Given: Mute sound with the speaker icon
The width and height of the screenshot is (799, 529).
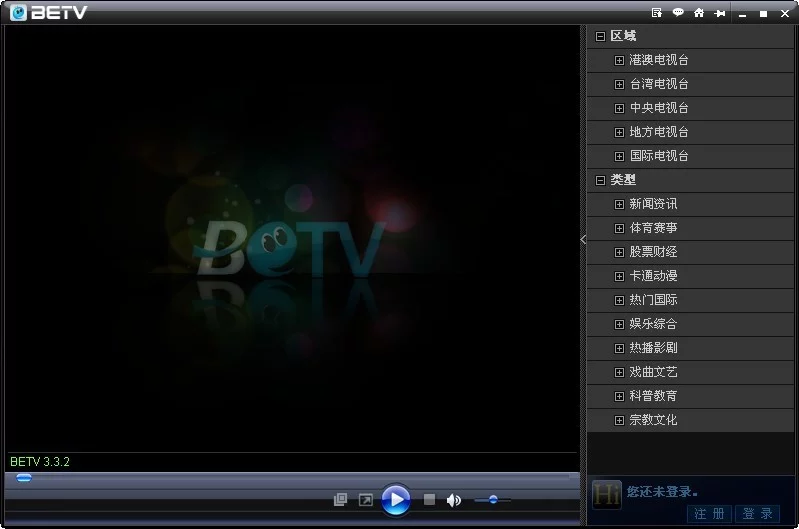Looking at the screenshot, I should [454, 500].
